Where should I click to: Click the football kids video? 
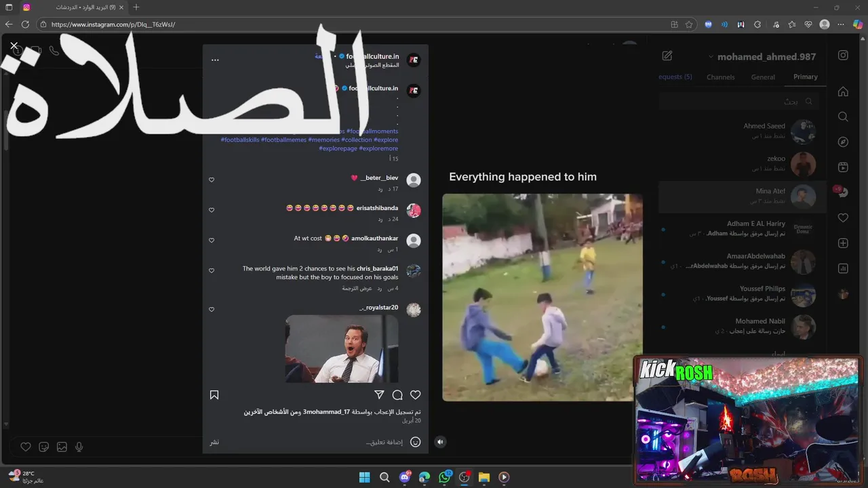(x=542, y=298)
